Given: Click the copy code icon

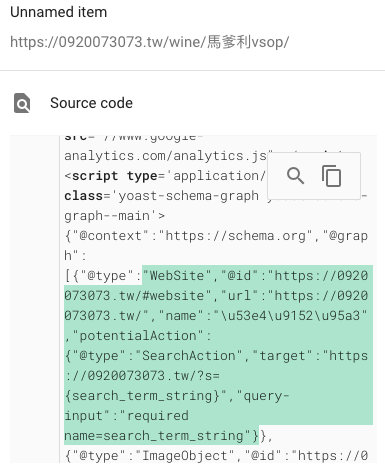Looking at the screenshot, I should [x=331, y=176].
